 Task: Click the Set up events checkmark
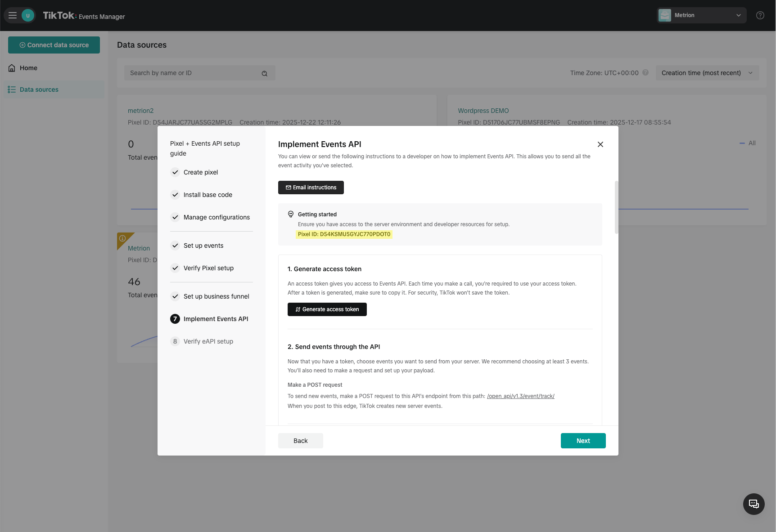pyautogui.click(x=175, y=246)
